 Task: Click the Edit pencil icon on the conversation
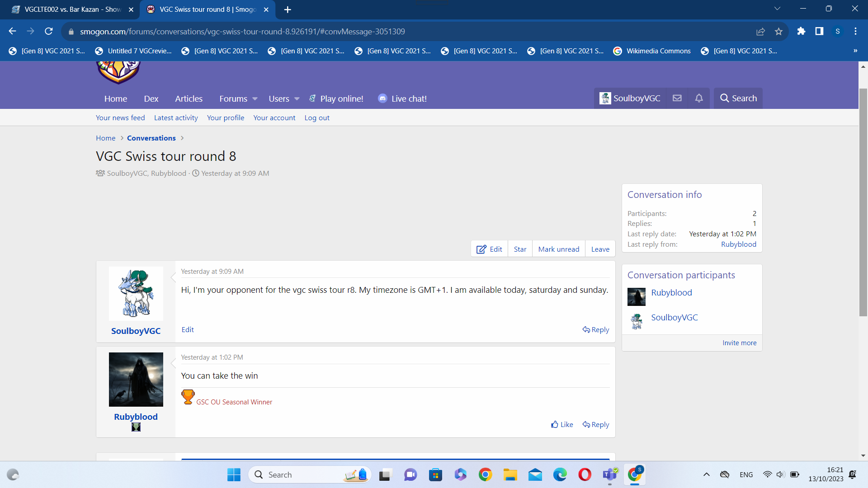pyautogui.click(x=482, y=249)
